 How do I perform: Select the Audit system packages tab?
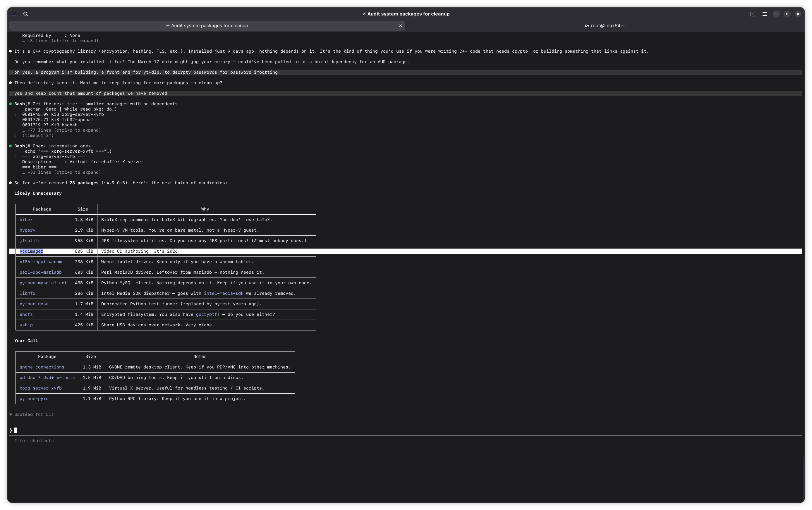(x=207, y=26)
